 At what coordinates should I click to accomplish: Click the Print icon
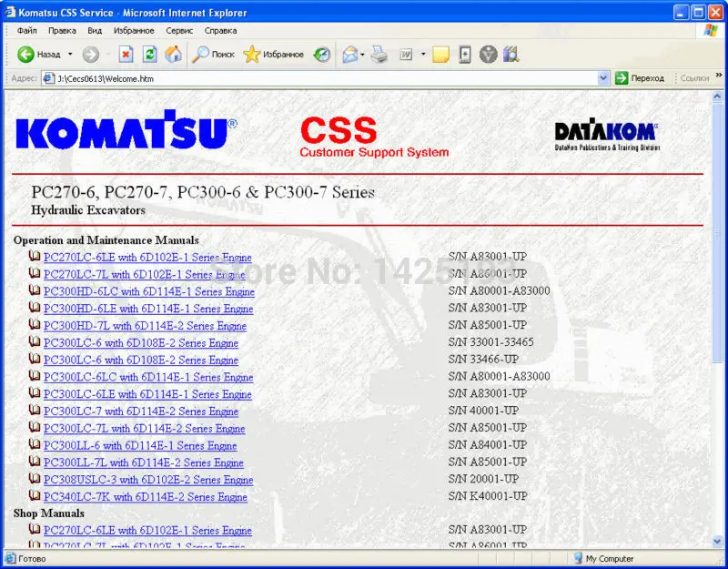[379, 54]
